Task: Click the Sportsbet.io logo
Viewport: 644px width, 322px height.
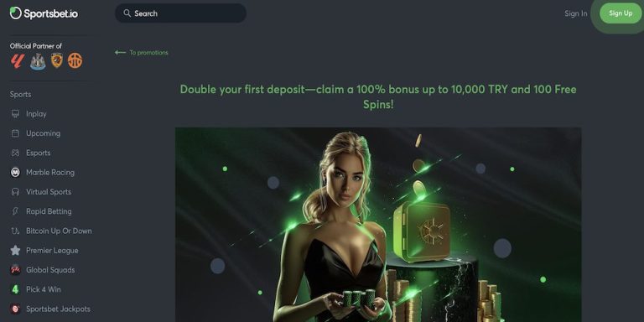Action: (44, 13)
